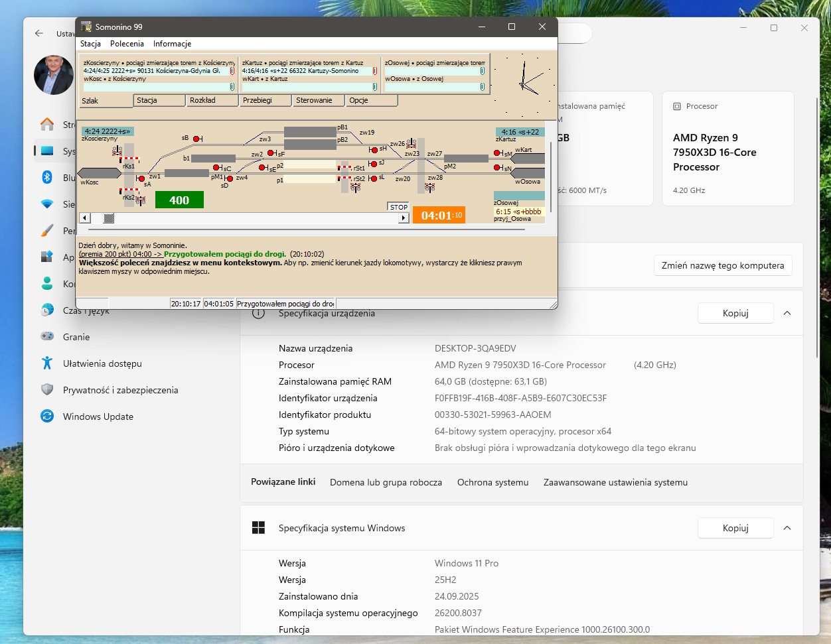Click the paperclip beside train 66322 Kartuzy-Somonino

[x=375, y=71]
